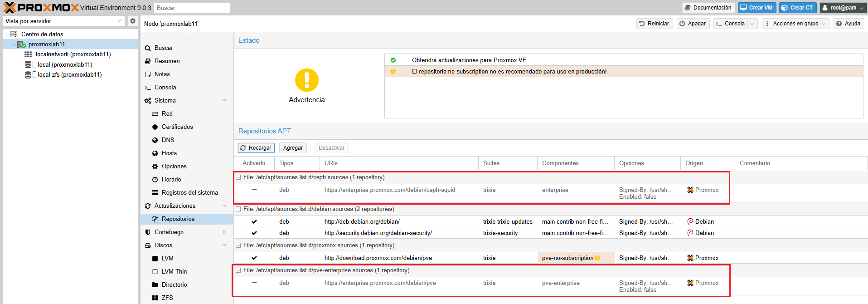Collapse debian.sources file group
868x304 pixels.
click(238, 209)
